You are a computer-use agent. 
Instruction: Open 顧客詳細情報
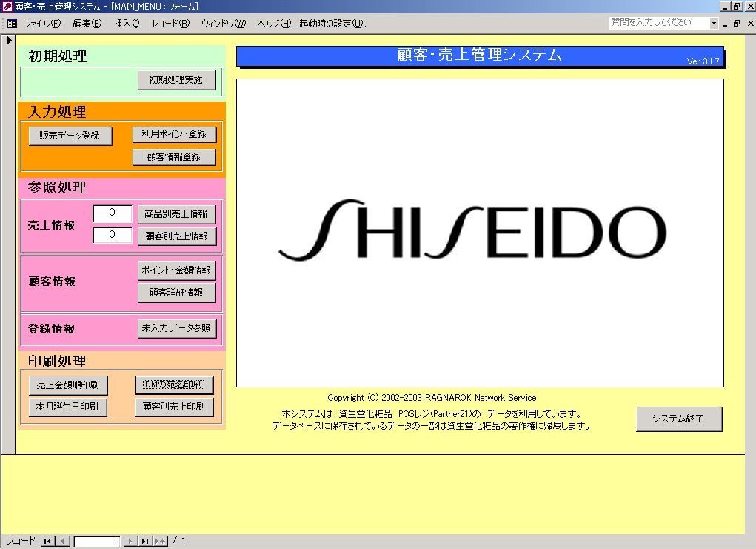point(176,293)
